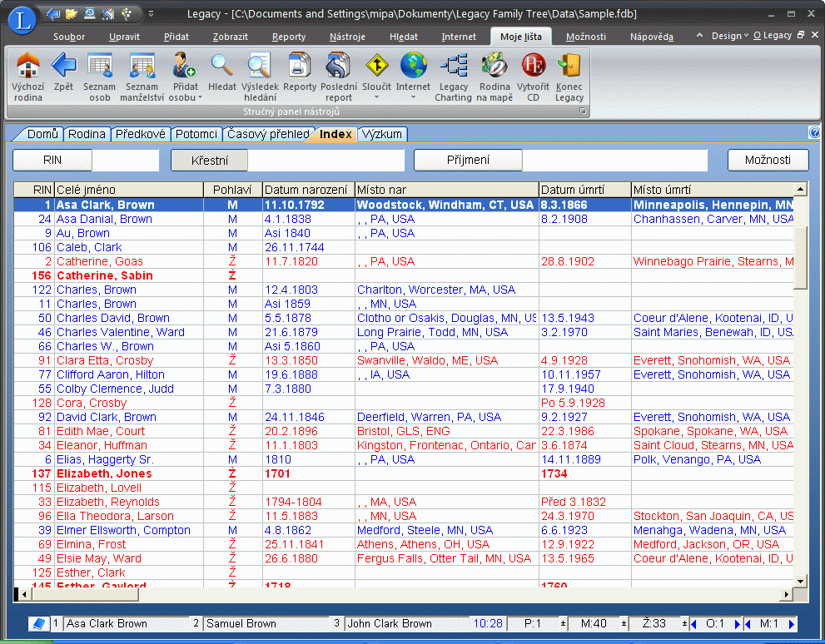Switch to Zobrazit ribbon tab

click(230, 37)
